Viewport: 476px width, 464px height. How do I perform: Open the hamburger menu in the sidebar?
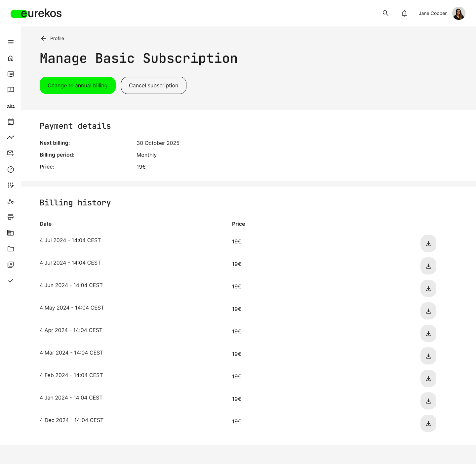11,42
